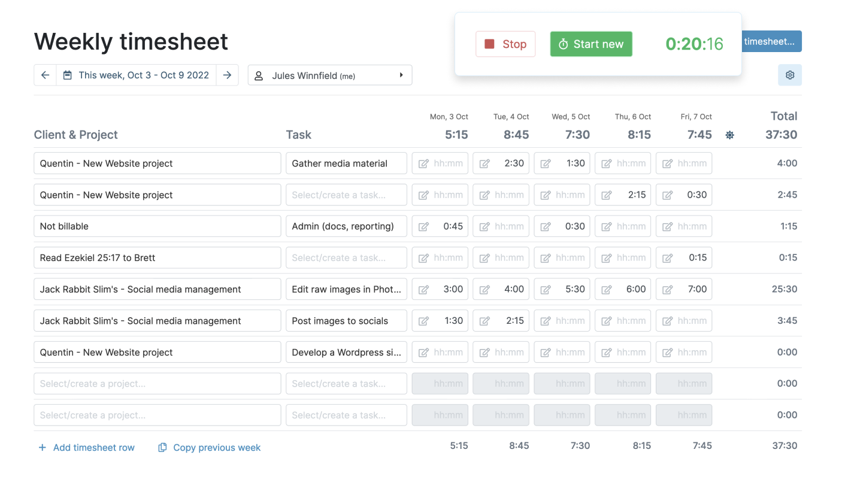
Task: Open settings via the gear icon
Action: pos(790,75)
